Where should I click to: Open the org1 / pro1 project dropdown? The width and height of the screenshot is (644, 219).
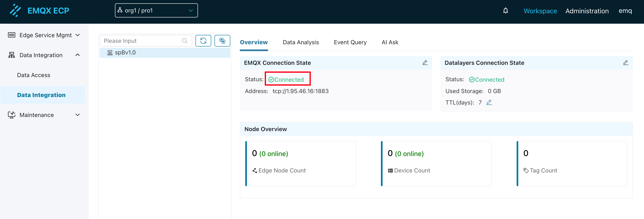pos(156,11)
